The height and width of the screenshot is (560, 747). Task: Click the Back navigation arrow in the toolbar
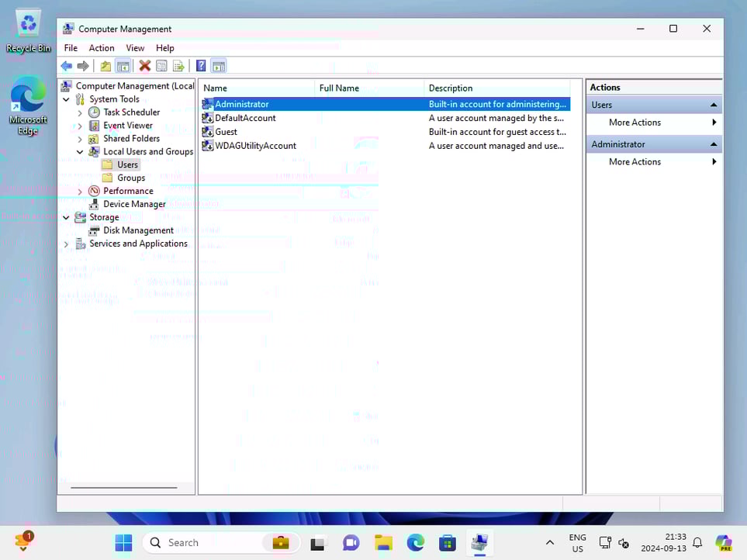(x=67, y=66)
